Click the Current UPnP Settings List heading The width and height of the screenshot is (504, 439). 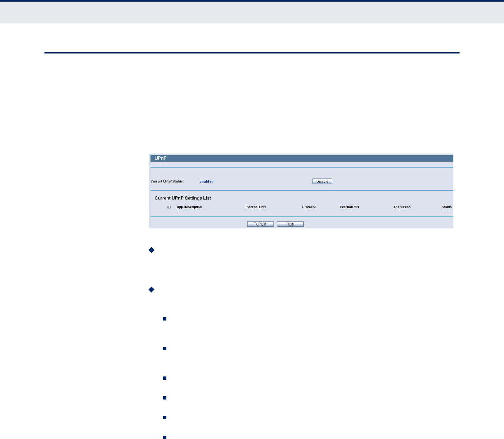click(183, 198)
